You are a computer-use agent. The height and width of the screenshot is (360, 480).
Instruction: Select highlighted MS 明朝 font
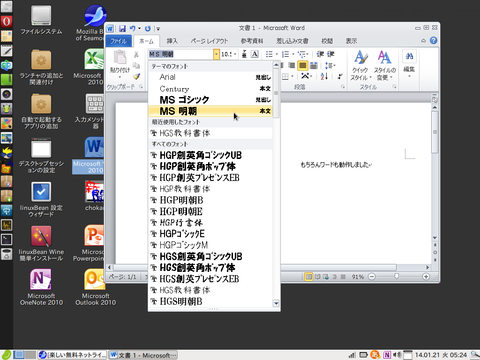coord(210,111)
